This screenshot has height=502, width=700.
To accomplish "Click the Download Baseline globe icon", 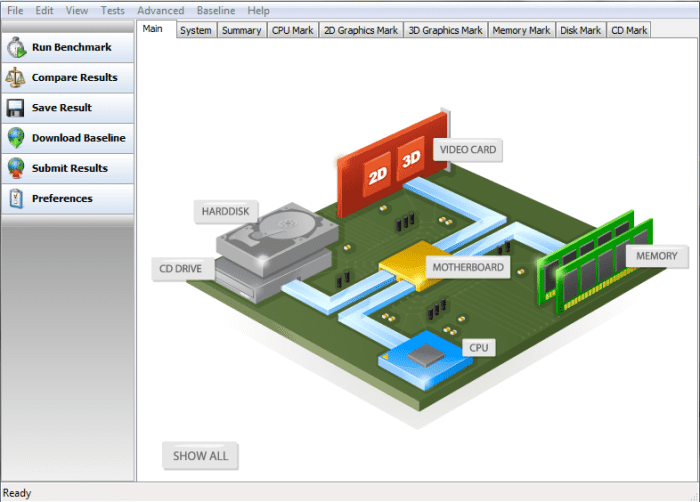I will (x=16, y=138).
